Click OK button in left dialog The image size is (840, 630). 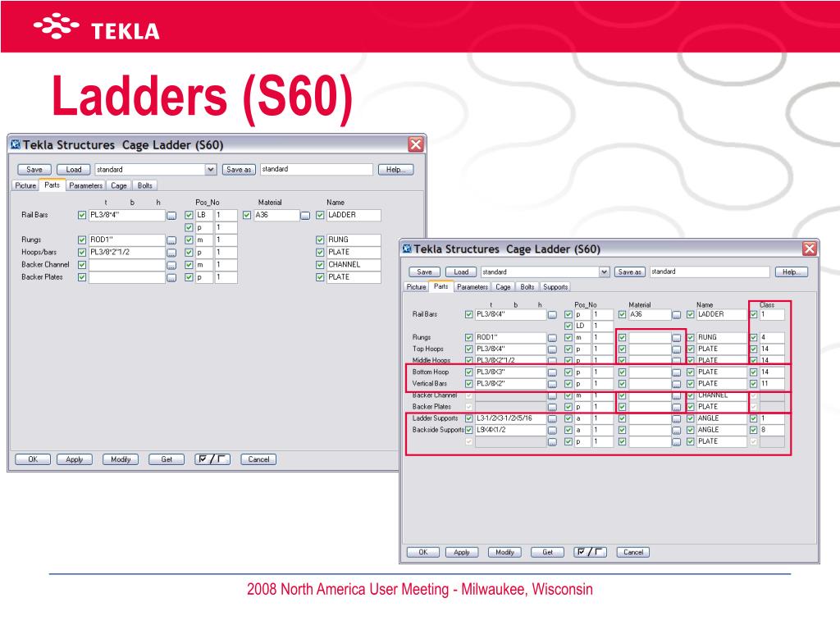pyautogui.click(x=33, y=459)
